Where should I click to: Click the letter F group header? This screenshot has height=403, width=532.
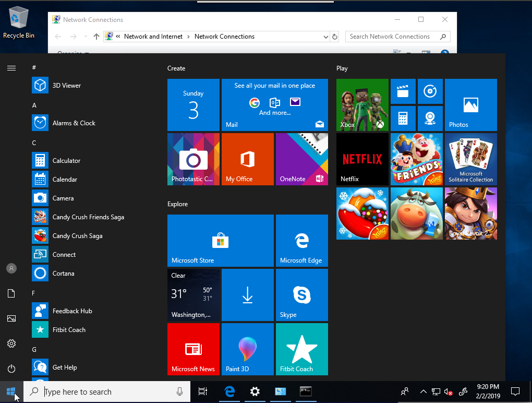coord(33,293)
